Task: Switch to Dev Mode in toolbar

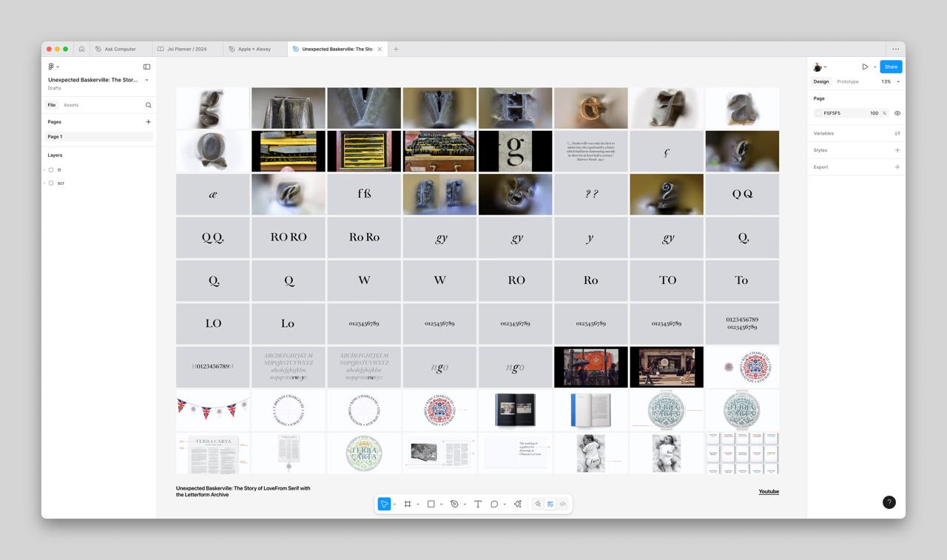Action: pos(563,504)
